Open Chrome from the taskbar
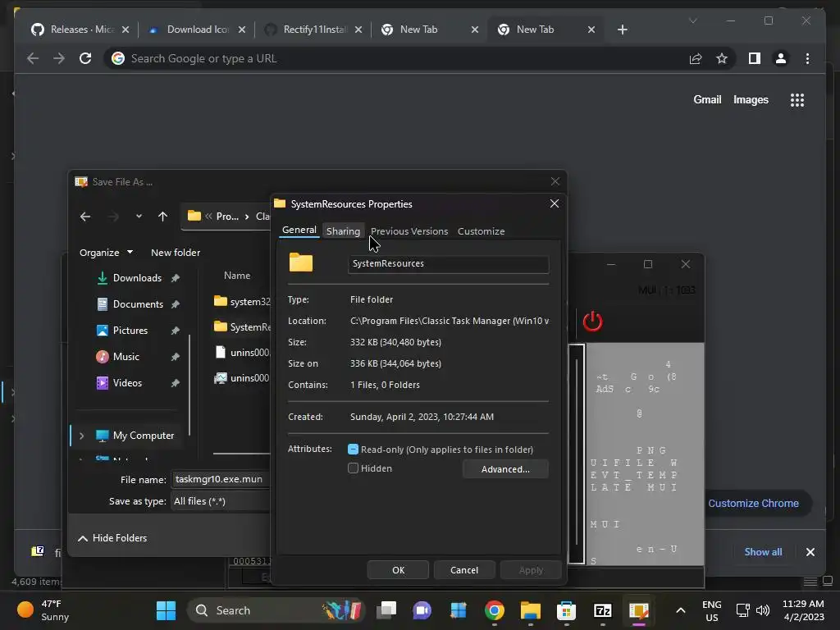The height and width of the screenshot is (630, 840). click(x=495, y=610)
